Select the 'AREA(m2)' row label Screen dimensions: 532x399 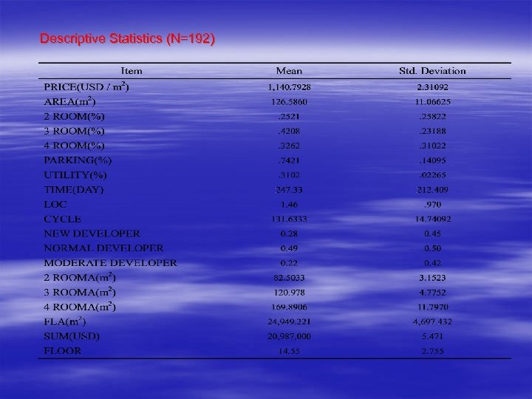pyautogui.click(x=69, y=101)
